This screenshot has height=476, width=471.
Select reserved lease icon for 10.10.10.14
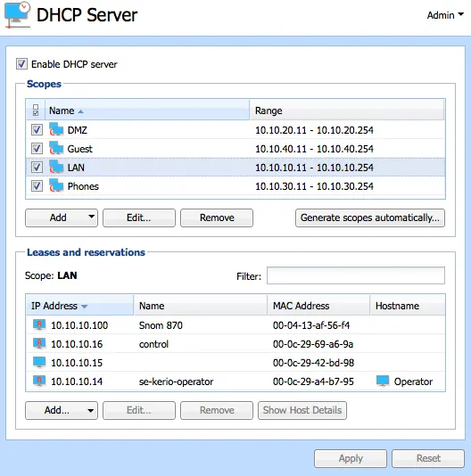click(x=39, y=381)
